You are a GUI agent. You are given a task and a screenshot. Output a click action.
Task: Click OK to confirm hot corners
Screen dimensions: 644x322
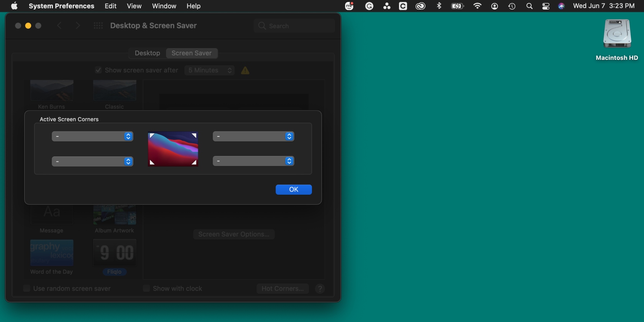coord(294,189)
